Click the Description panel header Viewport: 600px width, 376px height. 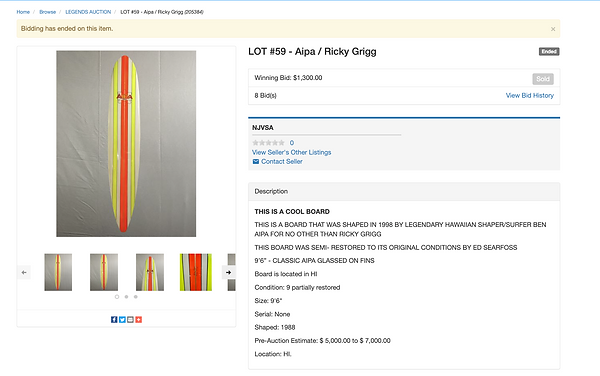pyautogui.click(x=404, y=192)
